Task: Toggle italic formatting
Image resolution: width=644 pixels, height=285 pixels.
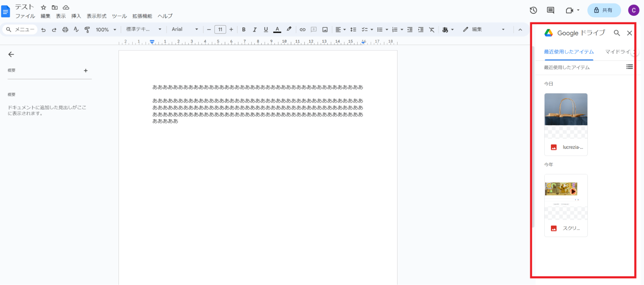Action: tap(255, 30)
